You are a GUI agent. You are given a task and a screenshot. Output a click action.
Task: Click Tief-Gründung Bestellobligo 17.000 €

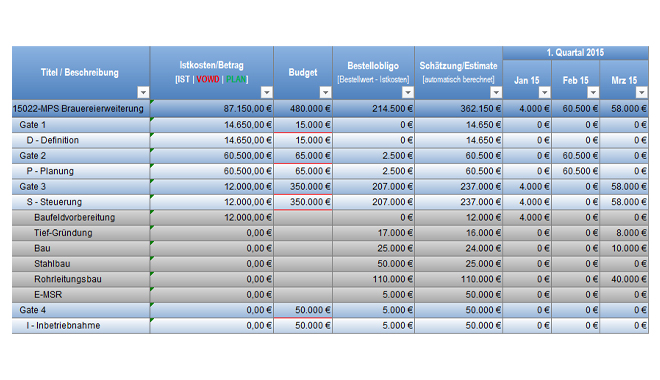pos(373,233)
